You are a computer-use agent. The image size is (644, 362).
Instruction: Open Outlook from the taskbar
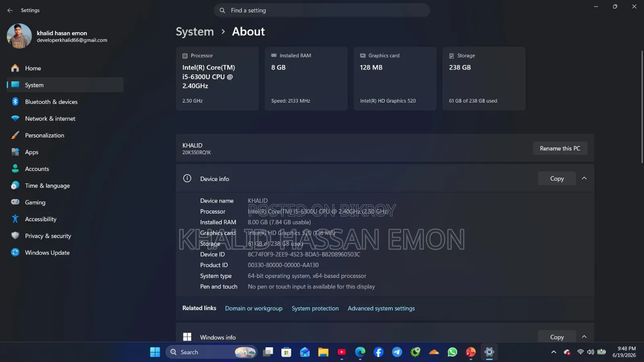pyautogui.click(x=305, y=352)
